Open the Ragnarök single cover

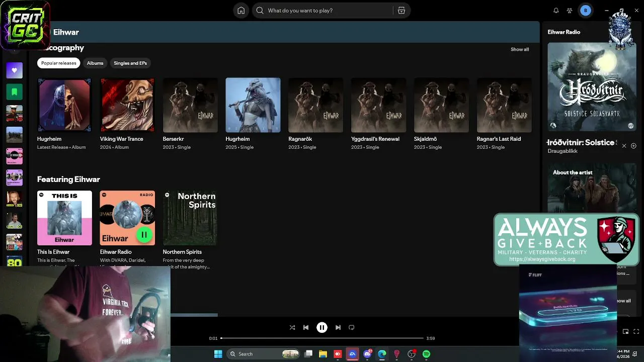click(x=315, y=105)
